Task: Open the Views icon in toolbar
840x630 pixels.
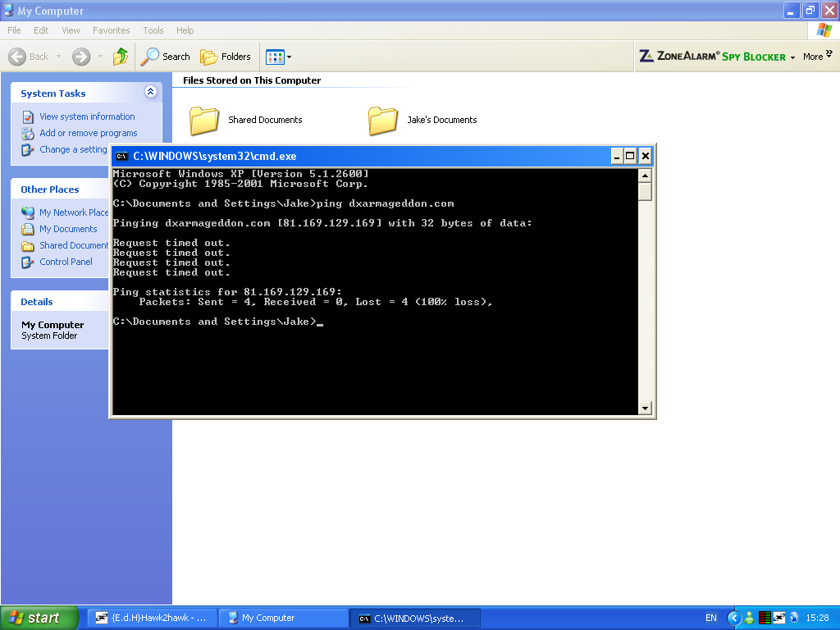Action: [275, 57]
